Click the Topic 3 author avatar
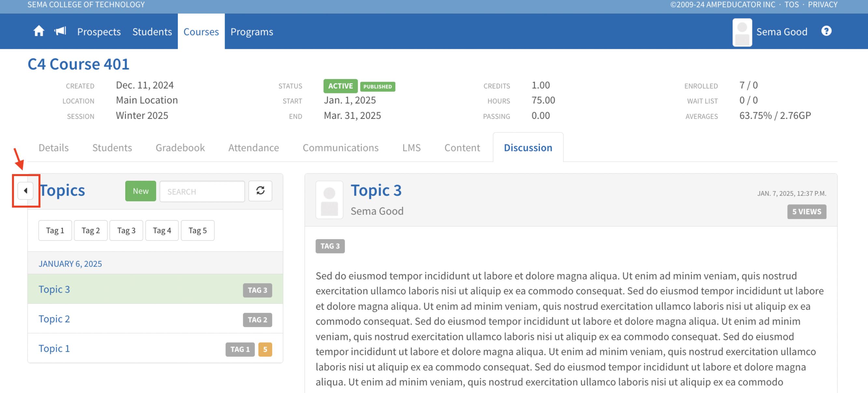Image resolution: width=868 pixels, height=393 pixels. coord(329,200)
